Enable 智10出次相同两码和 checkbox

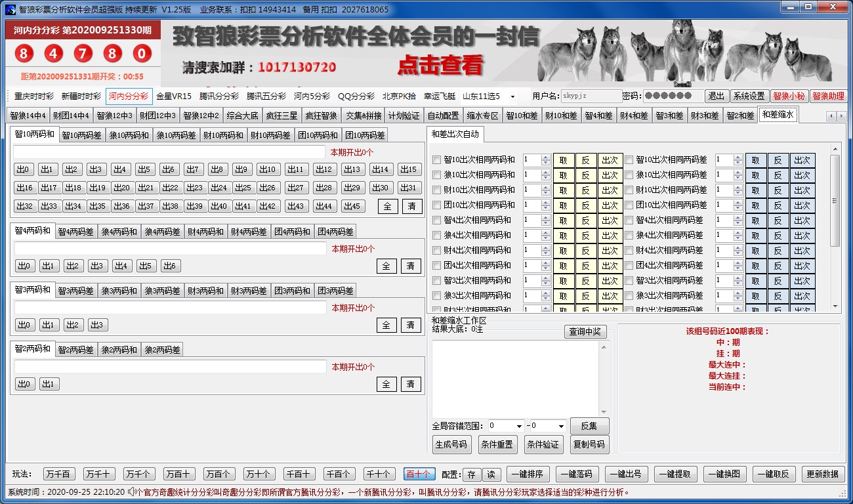coord(437,159)
